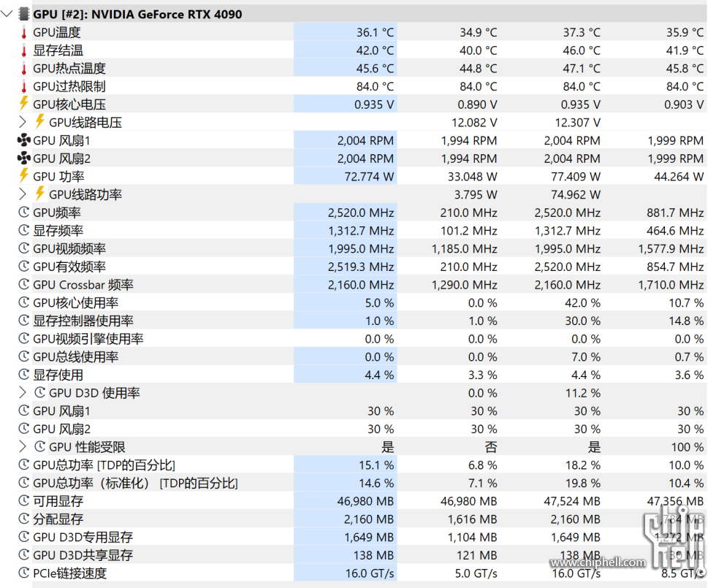Click the performance limit value 否
The image size is (716, 588).
(x=491, y=447)
